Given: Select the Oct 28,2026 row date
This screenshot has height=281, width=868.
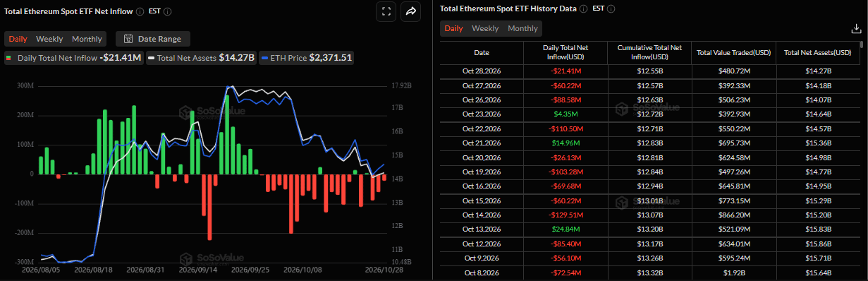Looking at the screenshot, I should [x=482, y=71].
